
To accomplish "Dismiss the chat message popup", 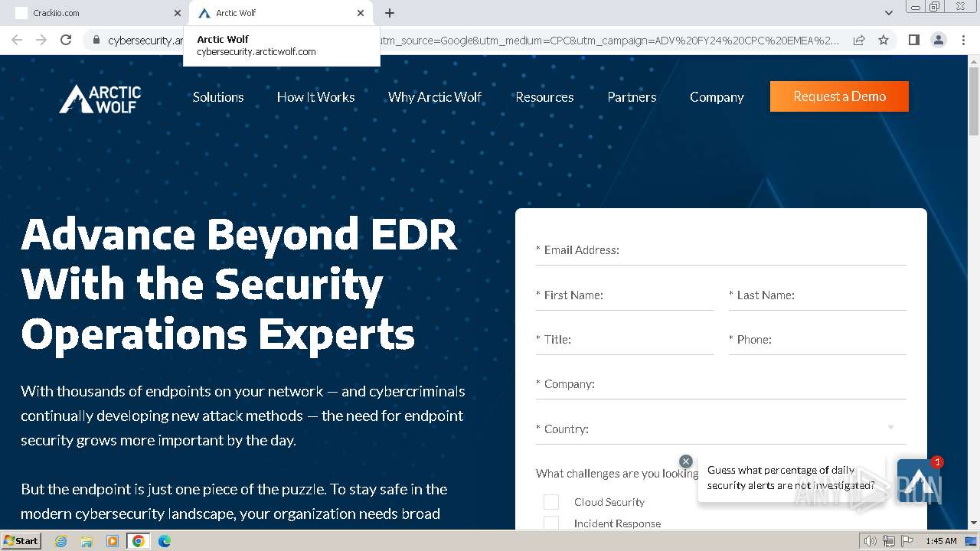I will 686,461.
